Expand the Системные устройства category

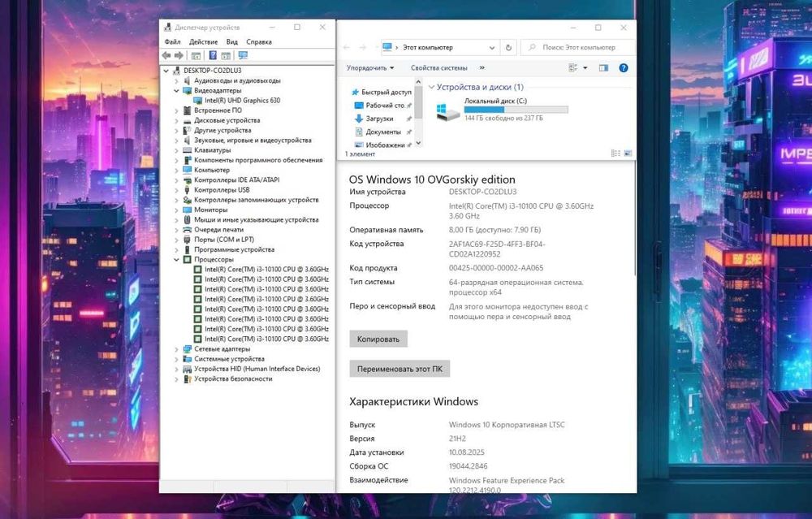click(176, 359)
